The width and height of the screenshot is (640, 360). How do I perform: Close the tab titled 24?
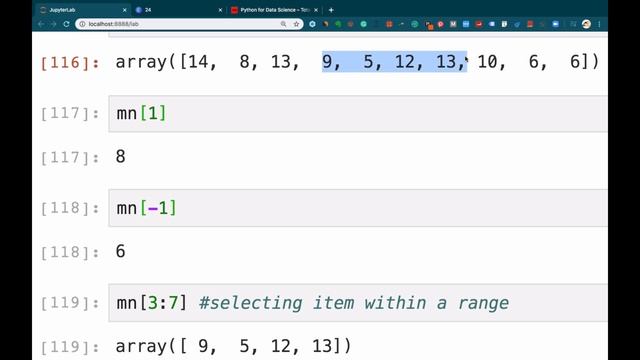click(x=220, y=10)
